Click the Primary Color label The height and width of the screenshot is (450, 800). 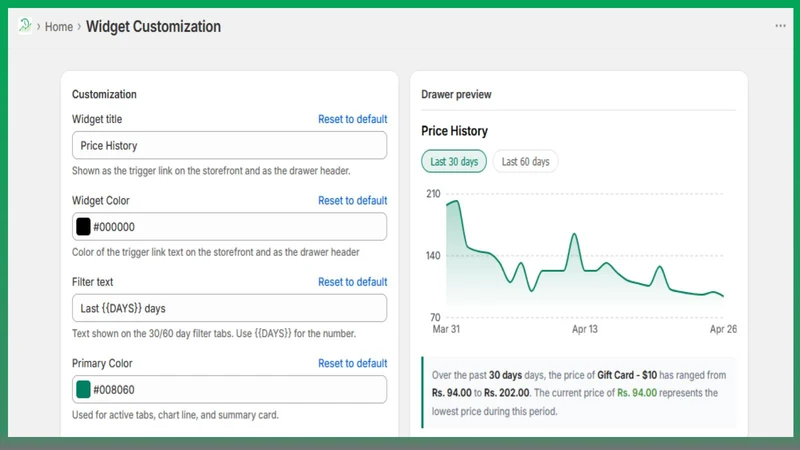click(x=102, y=363)
